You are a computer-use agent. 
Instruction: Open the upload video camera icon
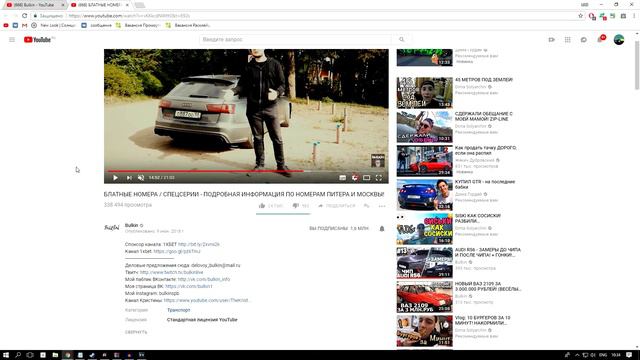(x=551, y=40)
